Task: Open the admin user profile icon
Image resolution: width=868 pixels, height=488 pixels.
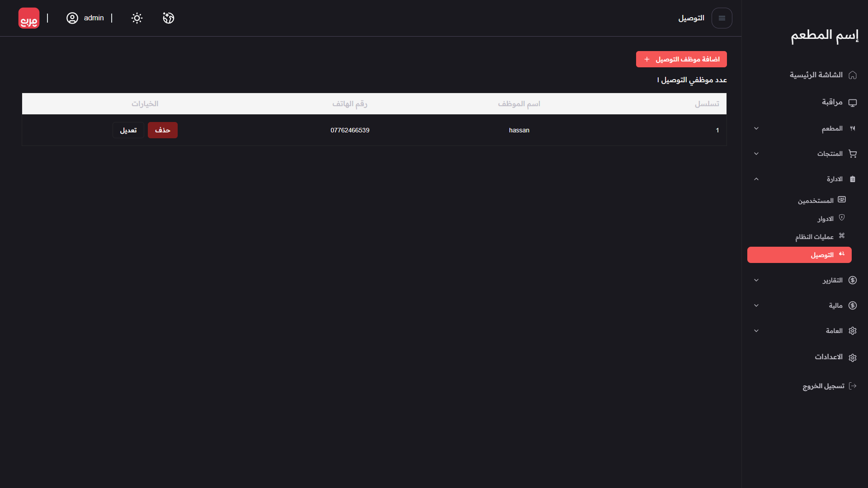Action: pos(72,18)
